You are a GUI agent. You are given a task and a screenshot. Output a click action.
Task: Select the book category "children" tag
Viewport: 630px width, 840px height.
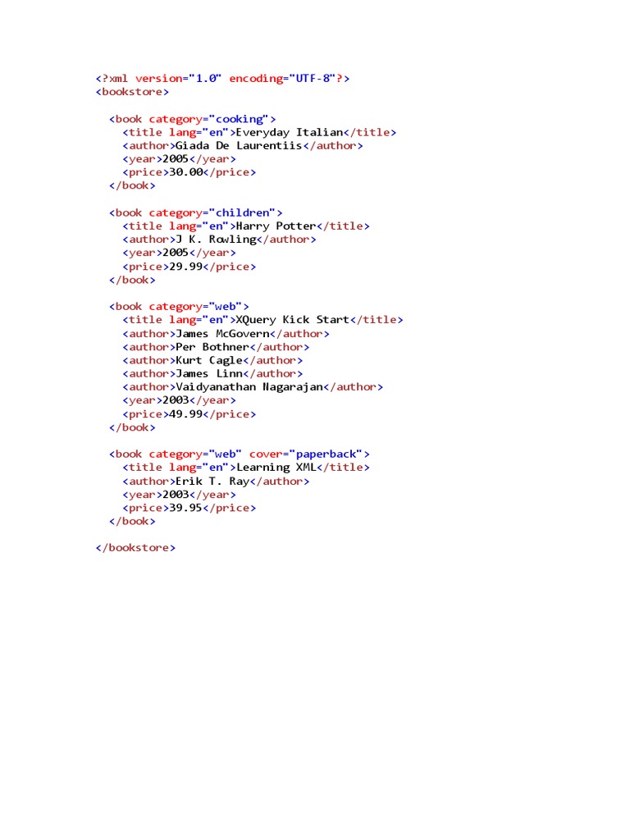click(x=195, y=212)
